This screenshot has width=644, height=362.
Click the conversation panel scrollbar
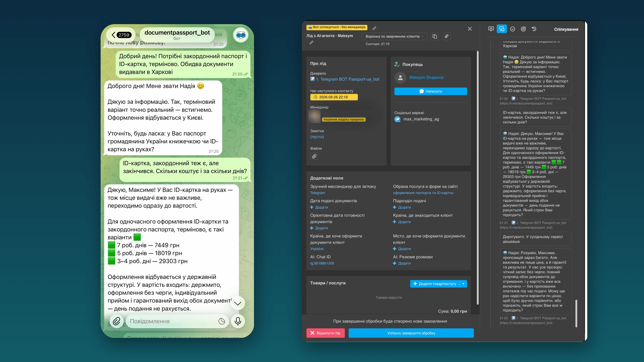(x=576, y=314)
